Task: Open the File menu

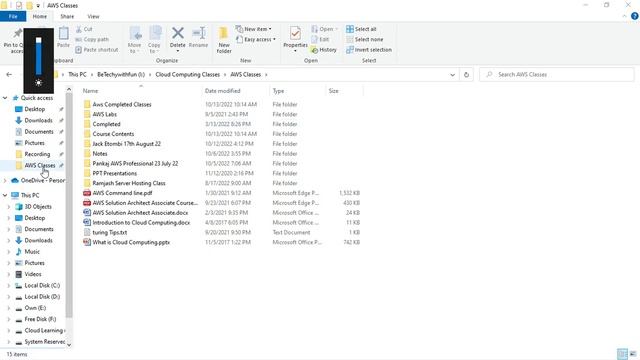Action: (x=13, y=16)
